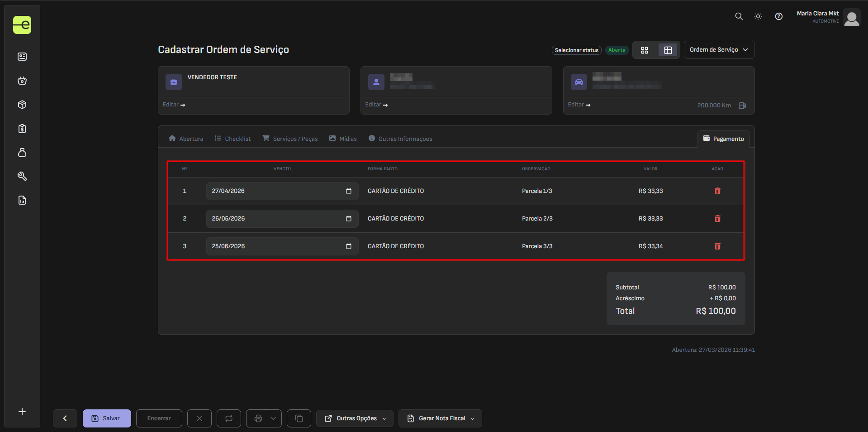
Task: Expand the Ordem de Serviço dropdown
Action: pos(719,50)
